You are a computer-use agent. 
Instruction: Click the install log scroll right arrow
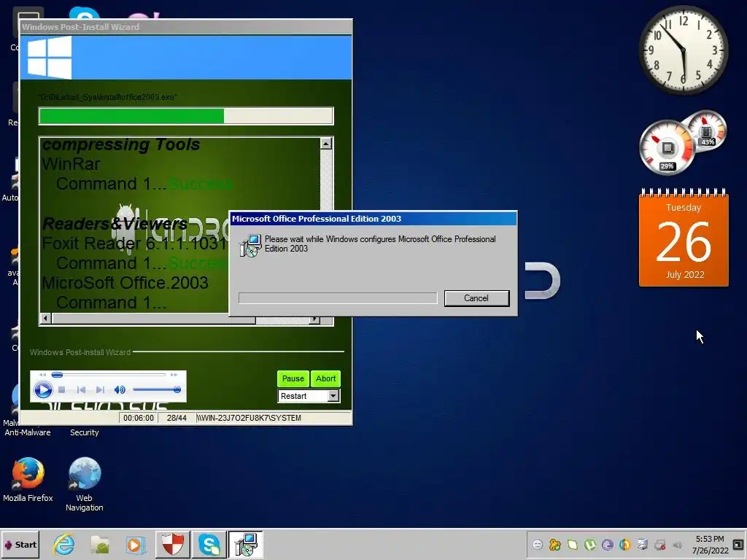tap(314, 319)
